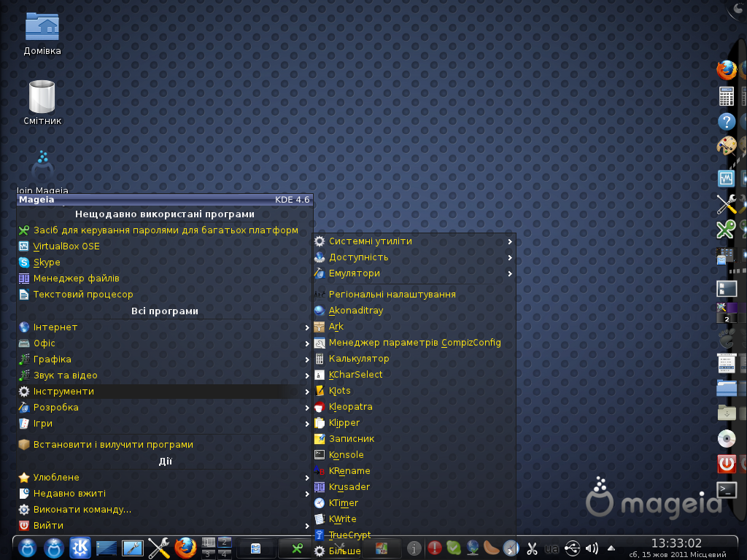The width and height of the screenshot is (747, 560).
Task: Open calculator icon in right side panel
Action: tap(726, 96)
